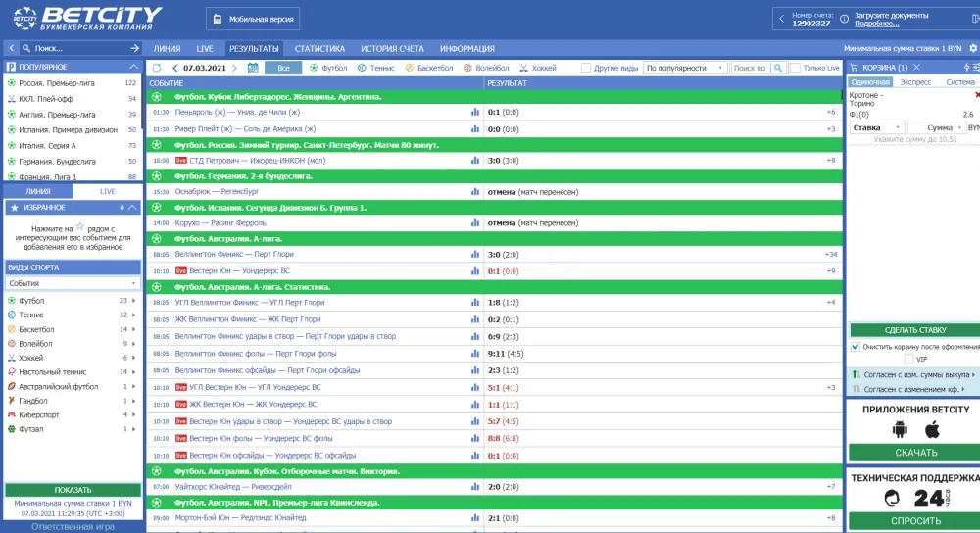Click the Мобильная версия button
980x533 pixels.
(x=254, y=19)
